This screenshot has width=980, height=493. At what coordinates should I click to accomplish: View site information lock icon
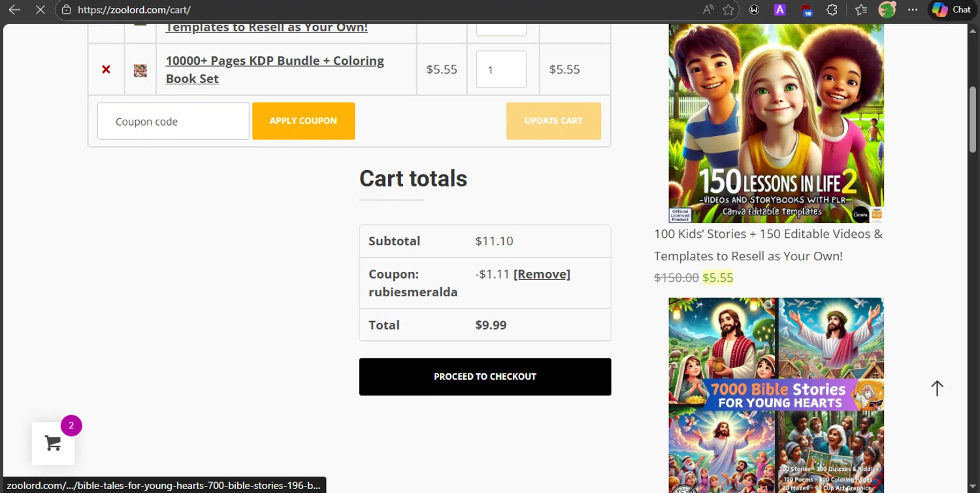65,10
